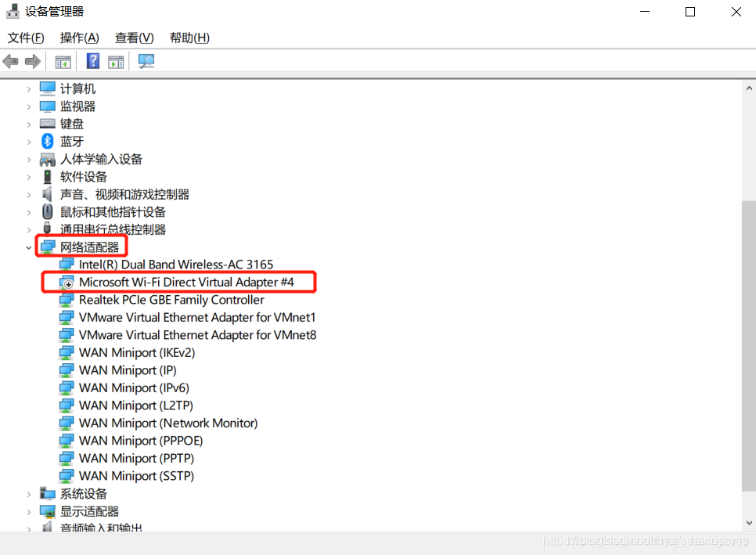Click the blue help question mark icon

click(93, 61)
